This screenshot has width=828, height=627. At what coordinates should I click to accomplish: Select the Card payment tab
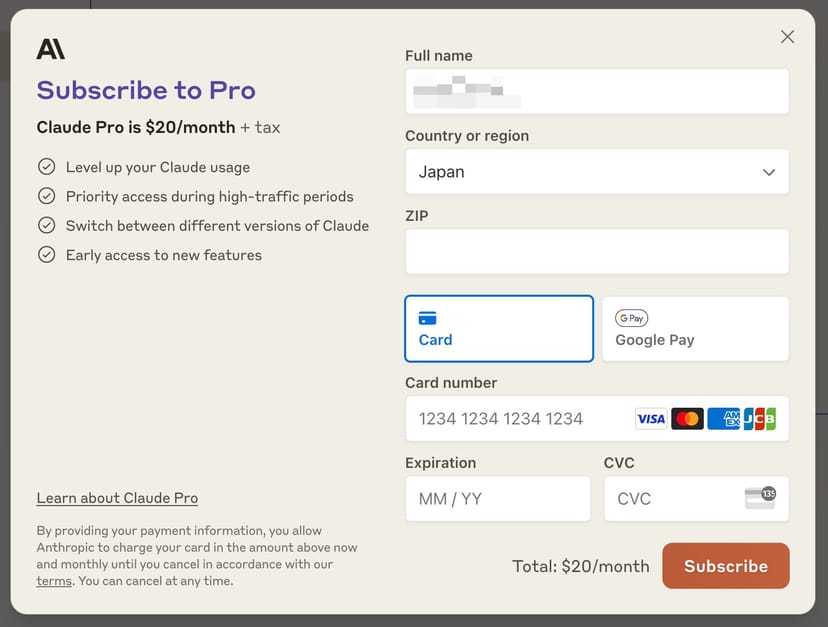coord(499,328)
